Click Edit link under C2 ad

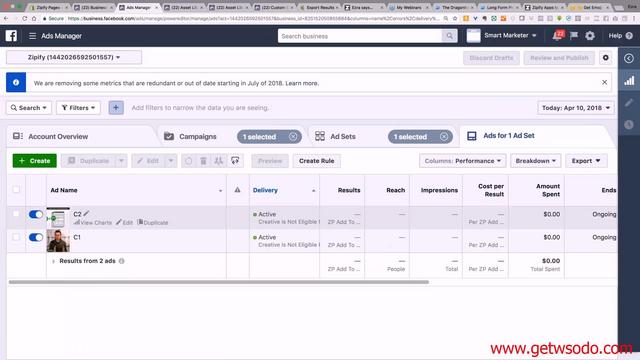click(x=124, y=222)
